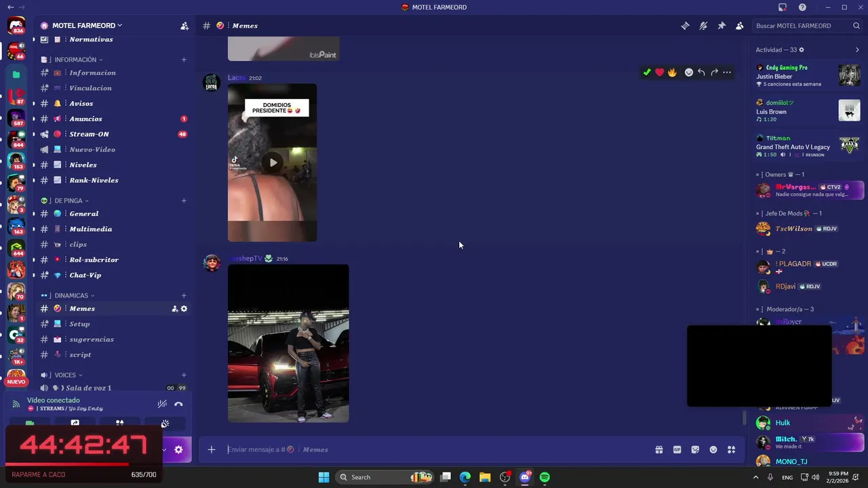Image resolution: width=868 pixels, height=488 pixels.
Task: Toggle the member list icon
Action: coord(739,26)
